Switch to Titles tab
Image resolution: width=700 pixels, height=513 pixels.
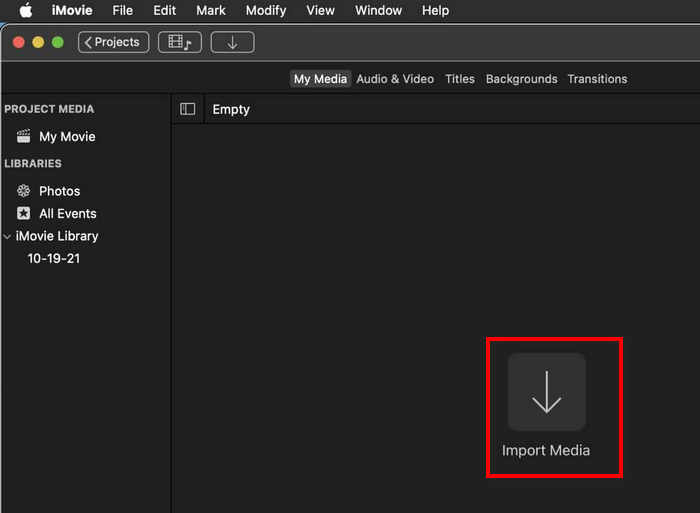pyautogui.click(x=460, y=79)
